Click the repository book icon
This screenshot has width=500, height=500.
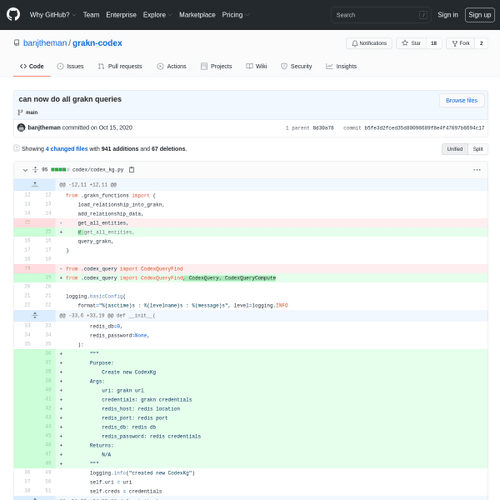click(x=16, y=43)
